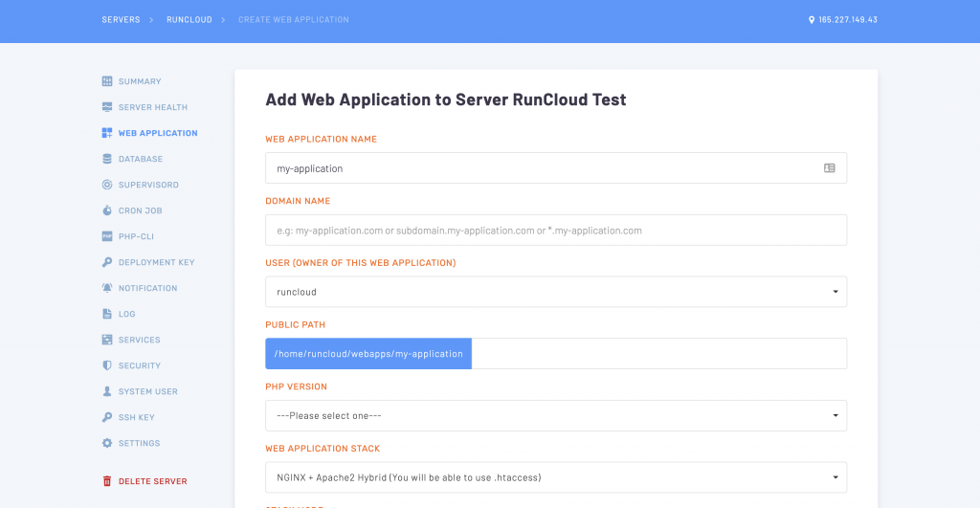
Task: Go to System User page
Action: point(148,391)
